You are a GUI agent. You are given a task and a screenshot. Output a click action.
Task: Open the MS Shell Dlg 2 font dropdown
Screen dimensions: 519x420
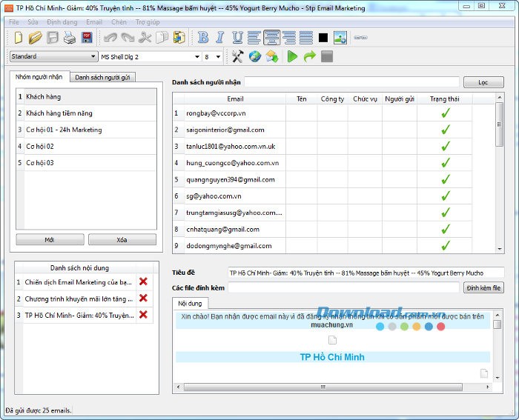coord(197,56)
